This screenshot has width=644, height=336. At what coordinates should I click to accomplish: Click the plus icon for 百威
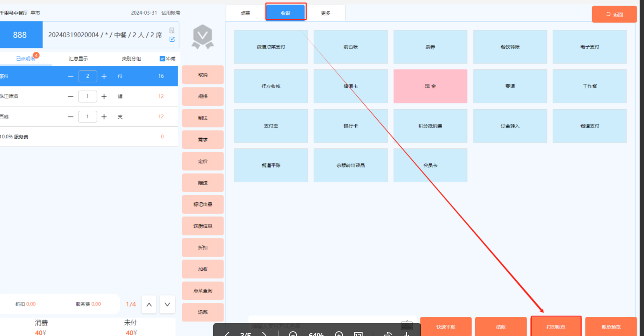[104, 117]
